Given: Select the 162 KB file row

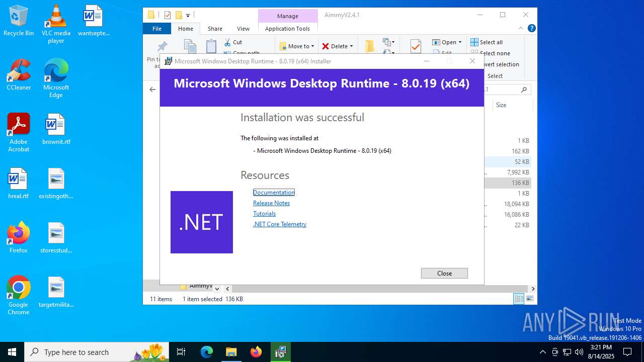Looking at the screenshot, I should [x=508, y=151].
